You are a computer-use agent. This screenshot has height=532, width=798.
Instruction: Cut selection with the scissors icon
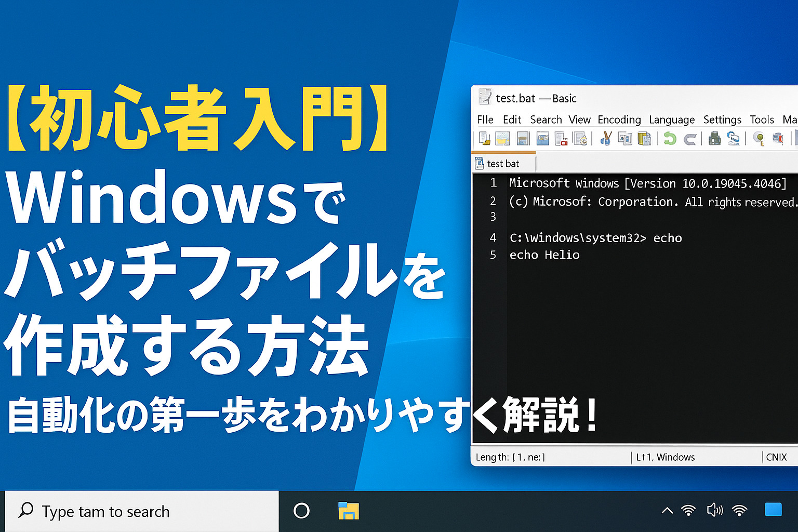(606, 139)
